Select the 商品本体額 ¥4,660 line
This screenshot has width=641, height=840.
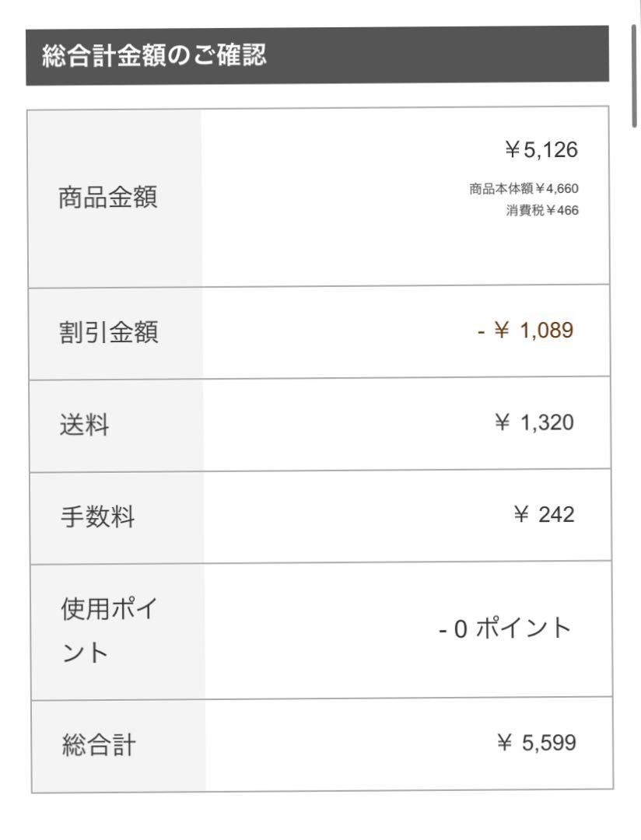[x=524, y=188]
